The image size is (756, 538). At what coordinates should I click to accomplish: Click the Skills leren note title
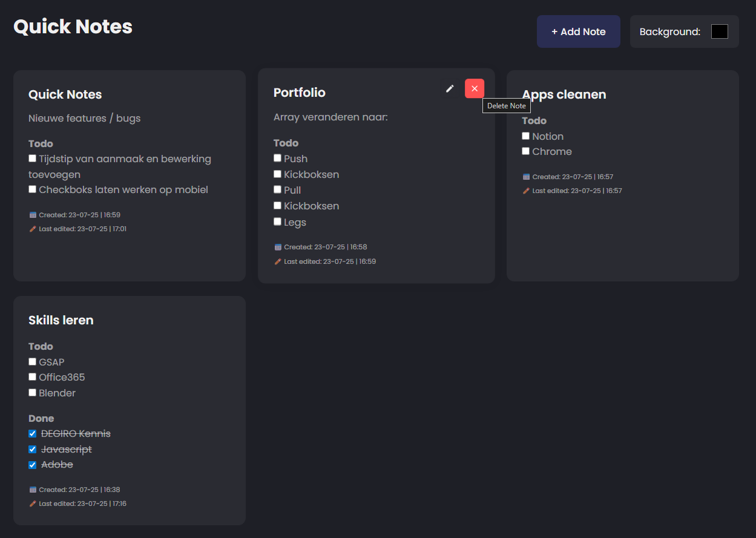[61, 320]
